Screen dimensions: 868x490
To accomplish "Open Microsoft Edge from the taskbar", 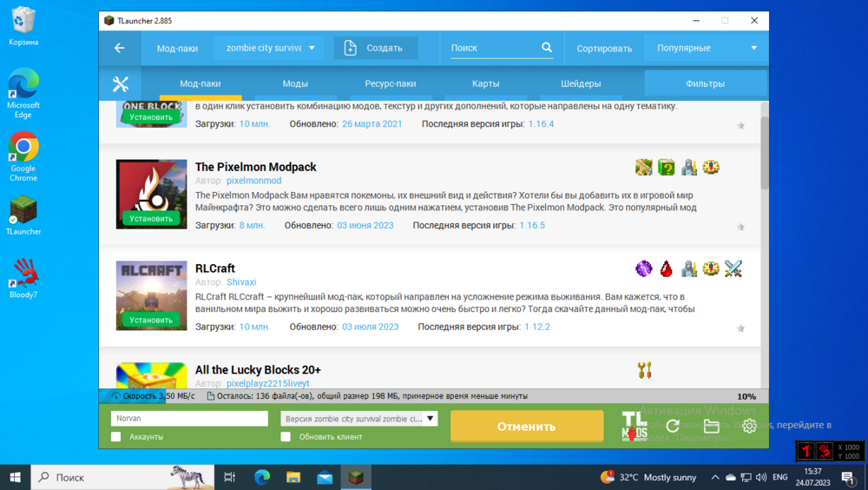I will click(262, 477).
